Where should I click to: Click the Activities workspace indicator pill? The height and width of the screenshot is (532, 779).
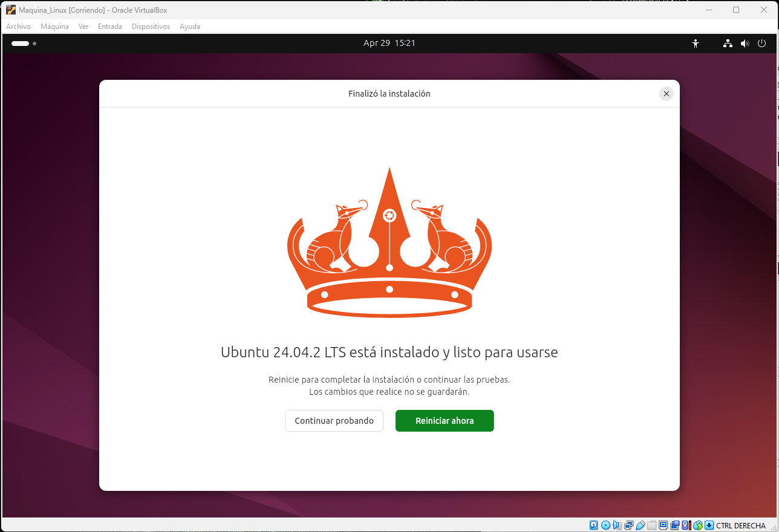coord(21,44)
